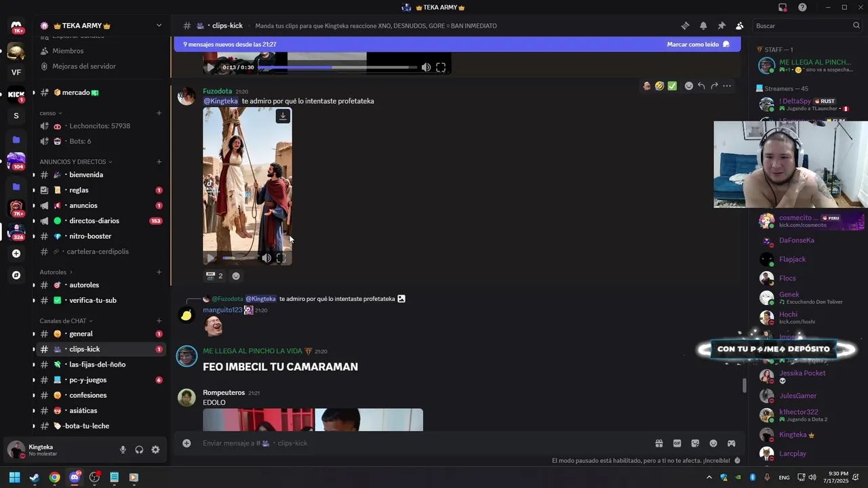Open Discord direct messages home icon
Screen dimensions: 868x488
[x=16, y=26]
